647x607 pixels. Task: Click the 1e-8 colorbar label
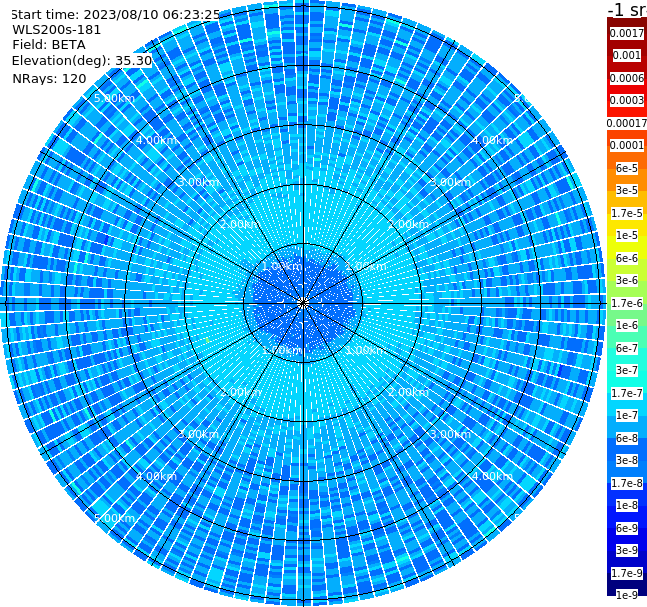[627, 505]
